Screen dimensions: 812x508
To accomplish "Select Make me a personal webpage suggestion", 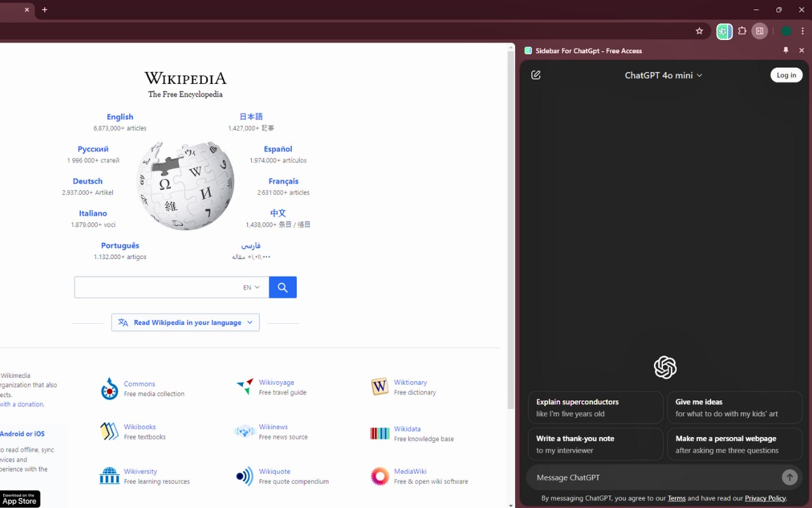I will click(x=735, y=444).
